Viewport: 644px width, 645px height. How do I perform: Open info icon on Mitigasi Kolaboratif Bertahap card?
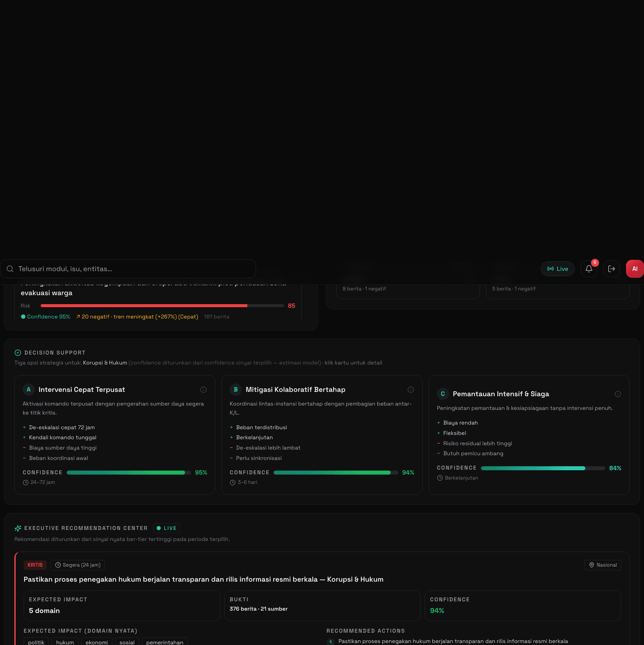pos(411,390)
